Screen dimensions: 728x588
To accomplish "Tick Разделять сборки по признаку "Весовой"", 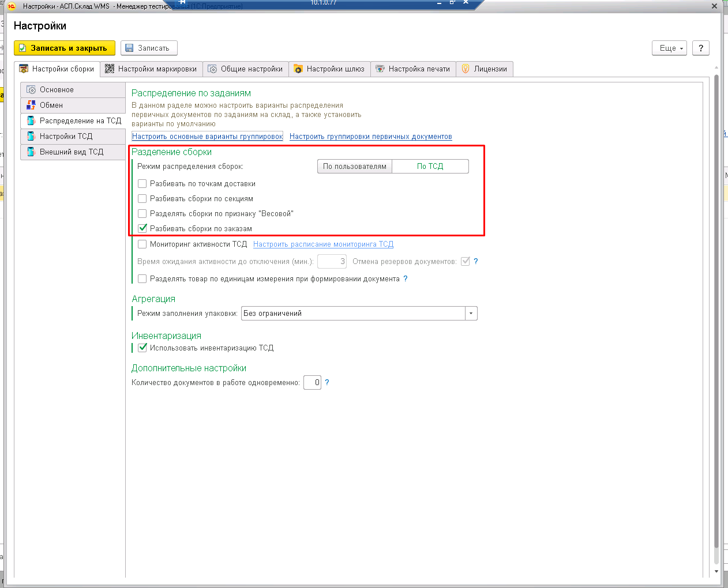I will [142, 214].
